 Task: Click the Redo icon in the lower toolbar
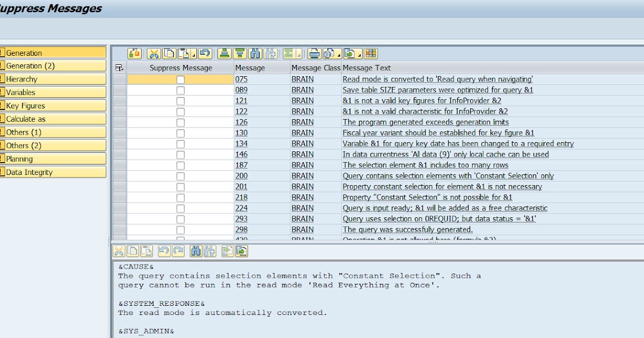[x=177, y=250]
